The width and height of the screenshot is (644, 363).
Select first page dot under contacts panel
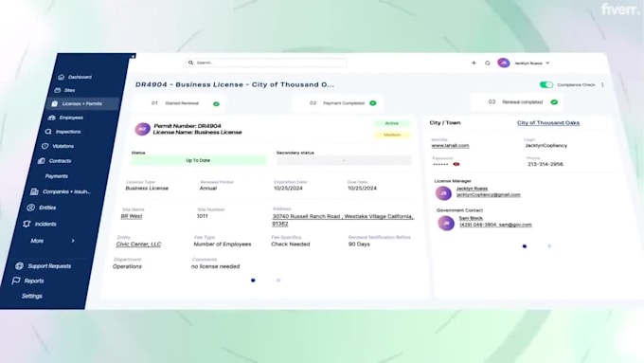(525, 246)
